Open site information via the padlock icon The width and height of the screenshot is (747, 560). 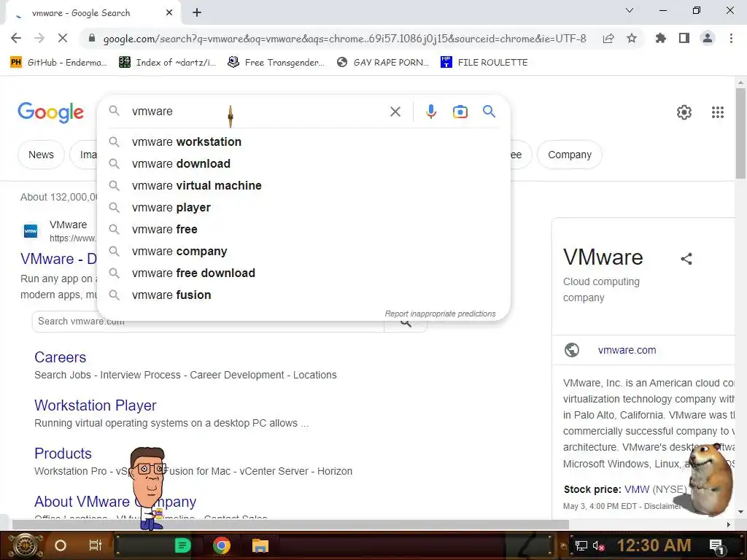point(92,38)
